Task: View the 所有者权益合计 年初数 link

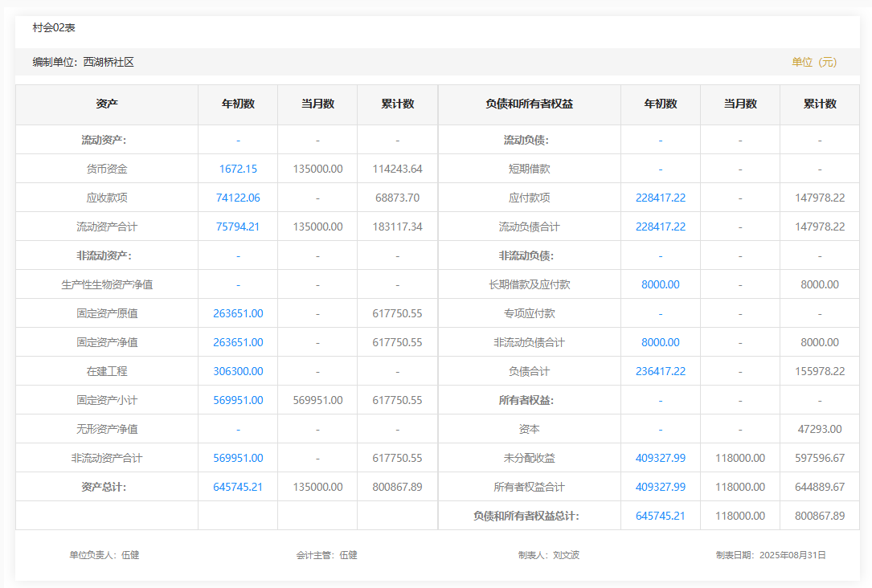Action: click(x=660, y=487)
